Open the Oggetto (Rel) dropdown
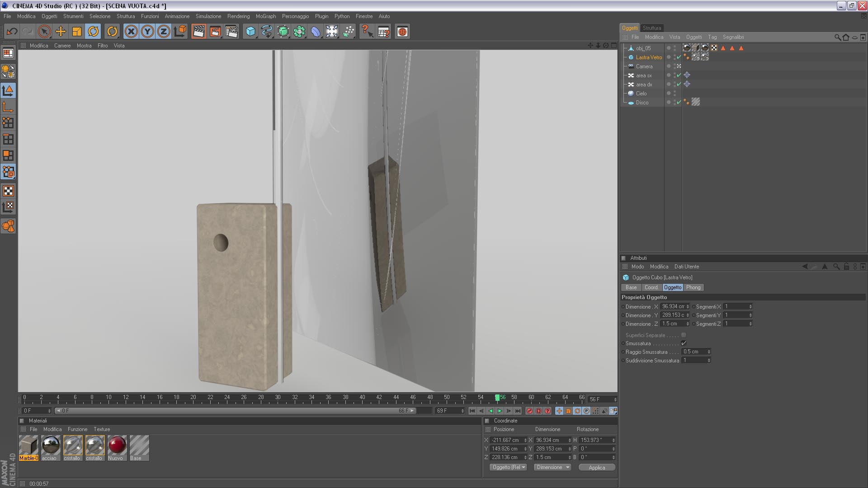Image resolution: width=868 pixels, height=488 pixels. [509, 467]
